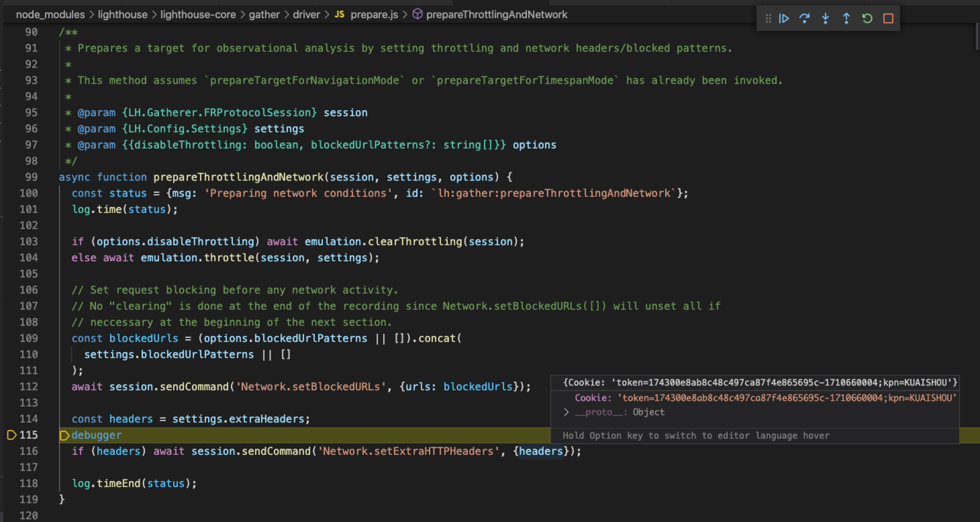Image resolution: width=980 pixels, height=522 pixels.
Task: Click the Step Over debug icon
Action: point(804,18)
